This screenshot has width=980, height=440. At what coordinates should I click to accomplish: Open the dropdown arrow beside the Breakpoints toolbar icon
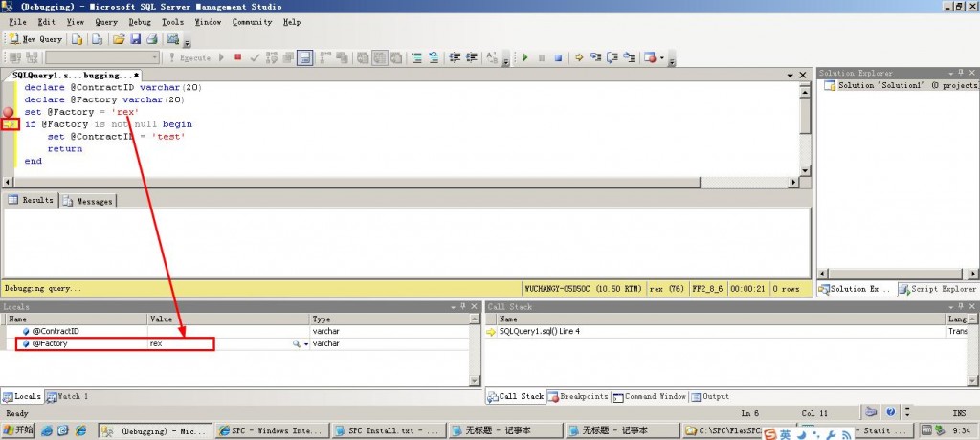pyautogui.click(x=662, y=57)
